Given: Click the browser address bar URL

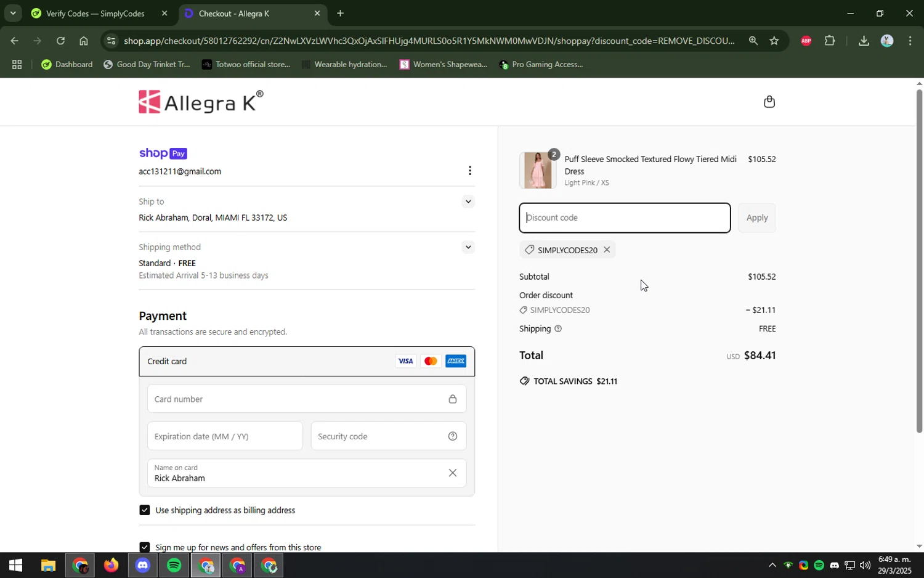Looking at the screenshot, I should (429, 41).
